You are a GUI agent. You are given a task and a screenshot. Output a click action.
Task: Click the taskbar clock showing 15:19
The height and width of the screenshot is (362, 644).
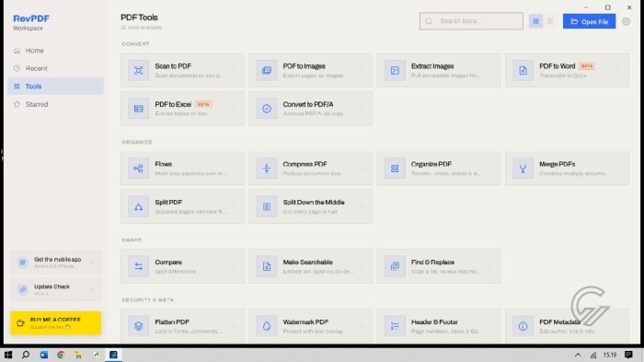pos(610,355)
